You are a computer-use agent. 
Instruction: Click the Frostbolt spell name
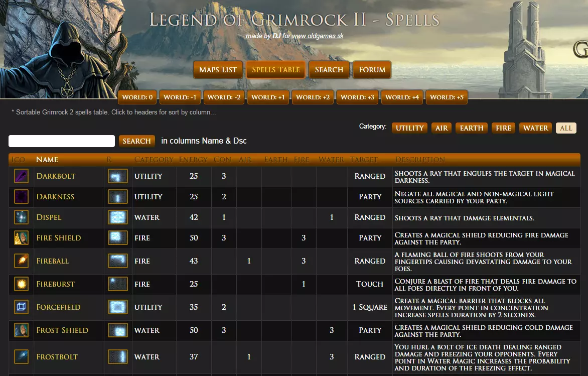(x=57, y=357)
